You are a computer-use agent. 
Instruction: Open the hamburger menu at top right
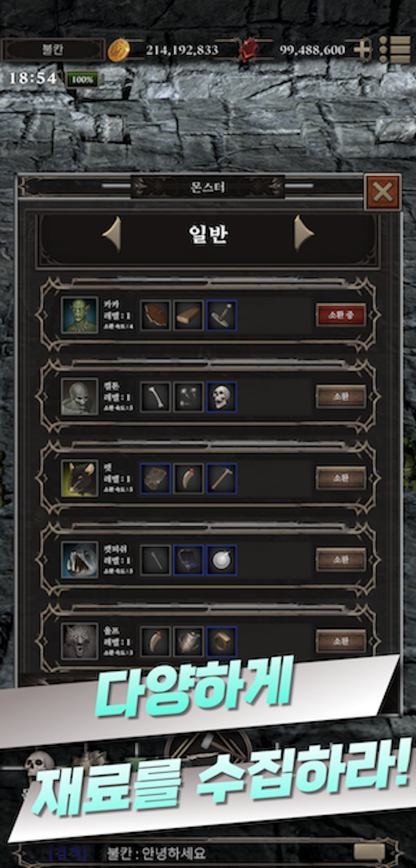tap(394, 50)
